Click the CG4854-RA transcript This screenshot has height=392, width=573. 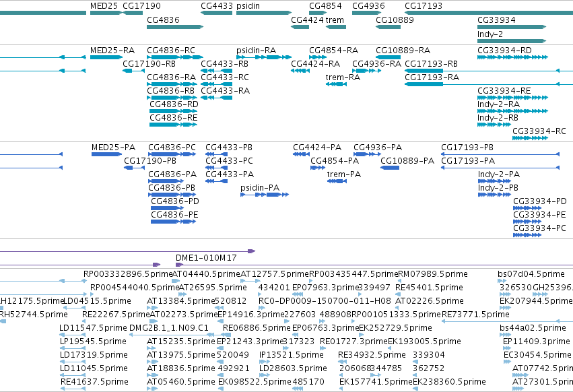(x=318, y=57)
